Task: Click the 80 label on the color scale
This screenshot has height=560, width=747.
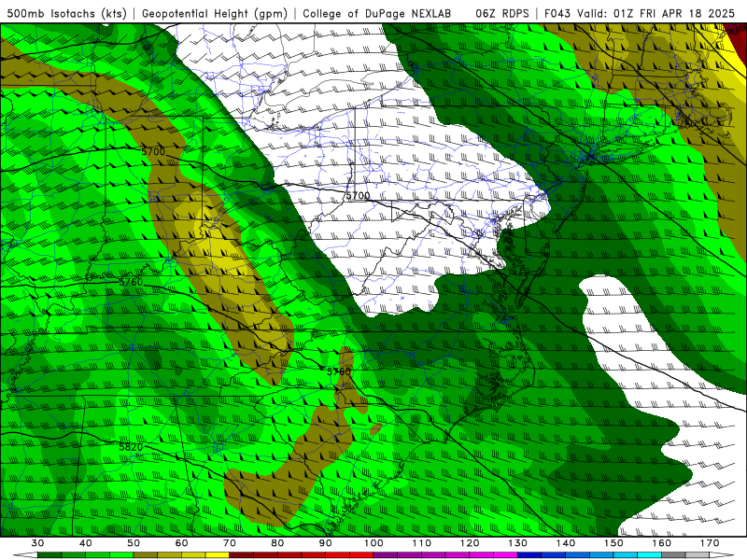Action: click(277, 543)
